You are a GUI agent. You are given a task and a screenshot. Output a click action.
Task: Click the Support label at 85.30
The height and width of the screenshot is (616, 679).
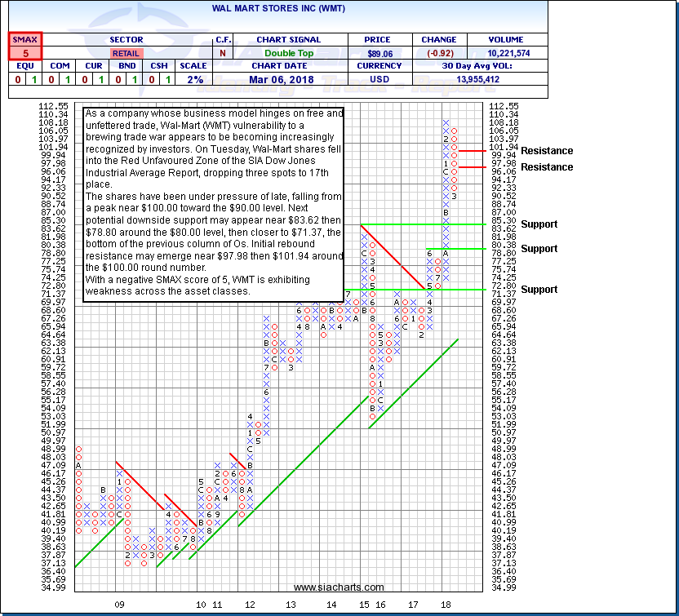coord(539,224)
